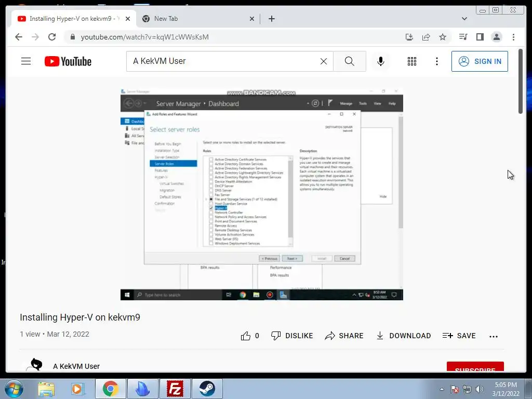Image resolution: width=532 pixels, height=399 pixels.
Task: Bookmark this page with the star icon
Action: point(443,37)
